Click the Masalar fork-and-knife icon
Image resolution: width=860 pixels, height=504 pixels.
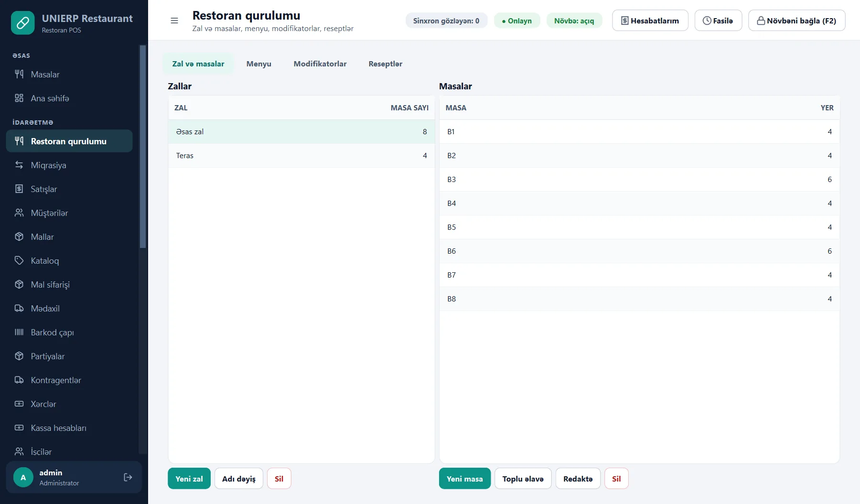(19, 74)
